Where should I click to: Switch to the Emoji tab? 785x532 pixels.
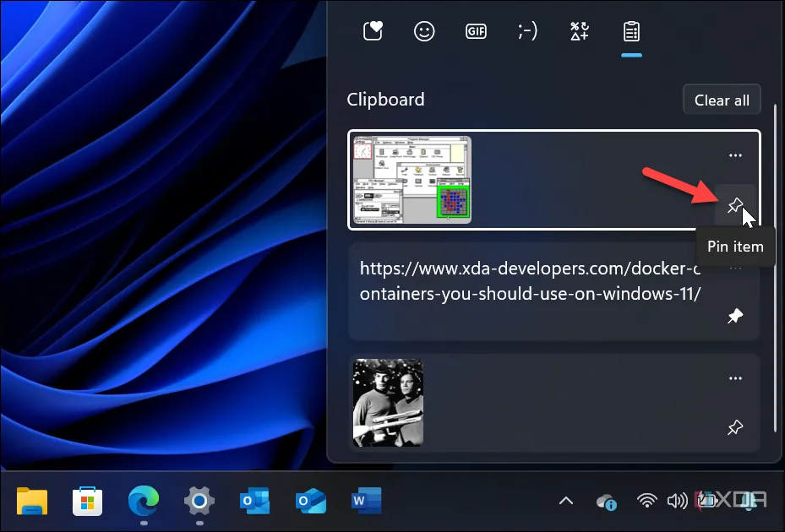424,31
